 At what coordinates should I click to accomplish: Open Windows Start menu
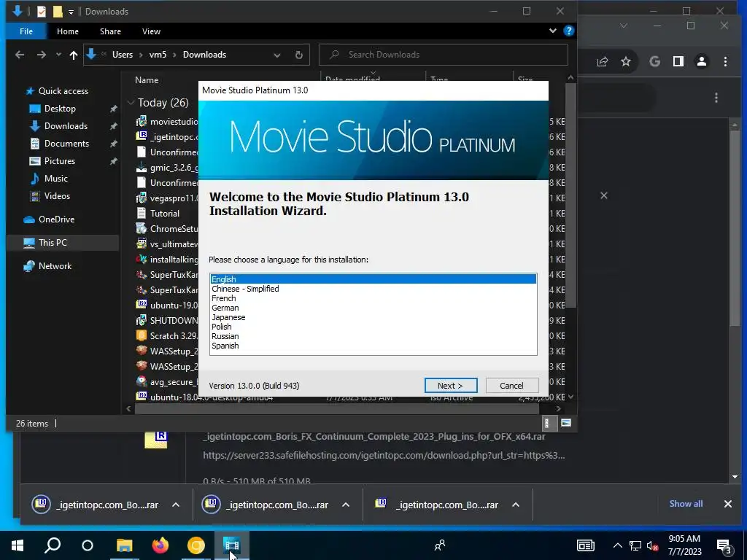[x=18, y=545]
